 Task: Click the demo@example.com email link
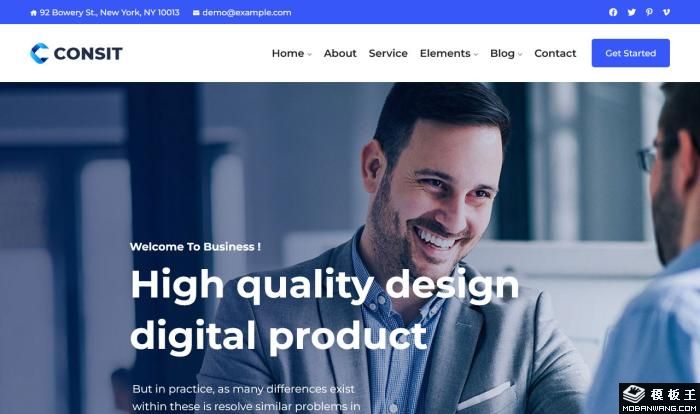247,13
